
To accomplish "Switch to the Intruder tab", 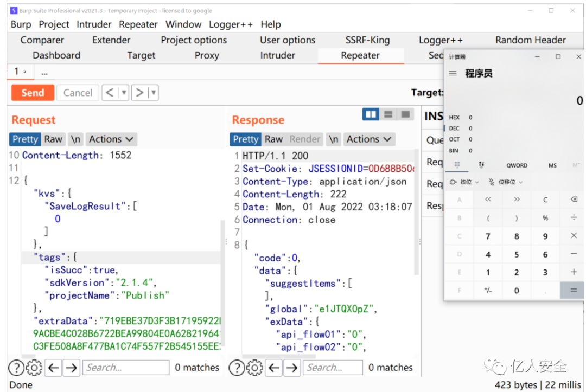I will click(x=277, y=55).
